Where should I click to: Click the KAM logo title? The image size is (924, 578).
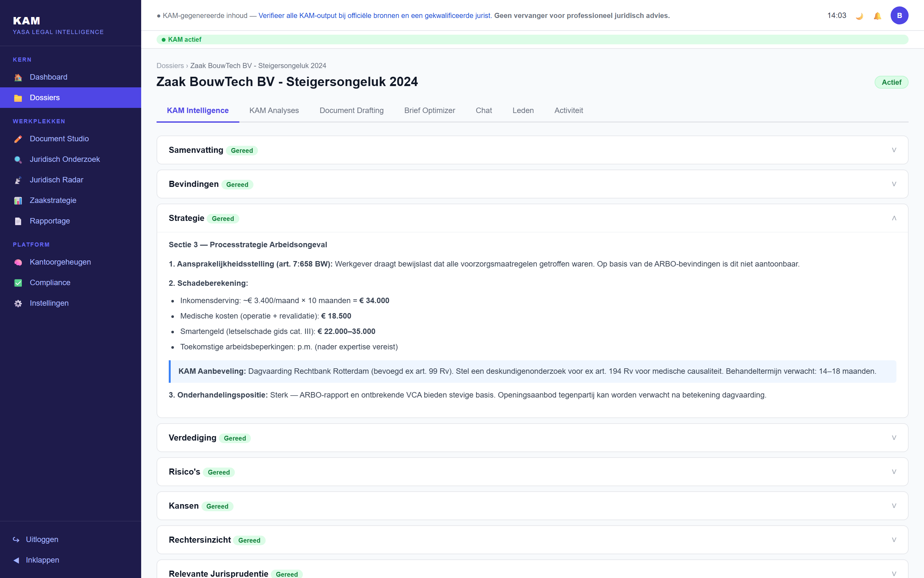pyautogui.click(x=26, y=21)
